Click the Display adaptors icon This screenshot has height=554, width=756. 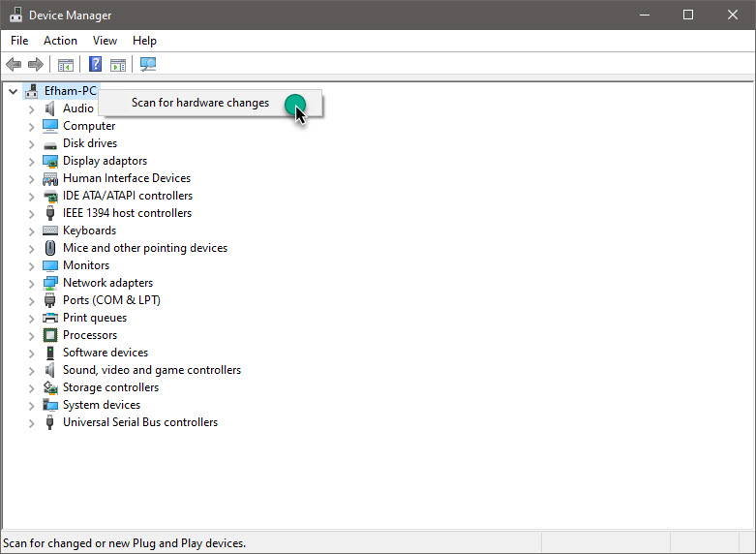(x=50, y=161)
